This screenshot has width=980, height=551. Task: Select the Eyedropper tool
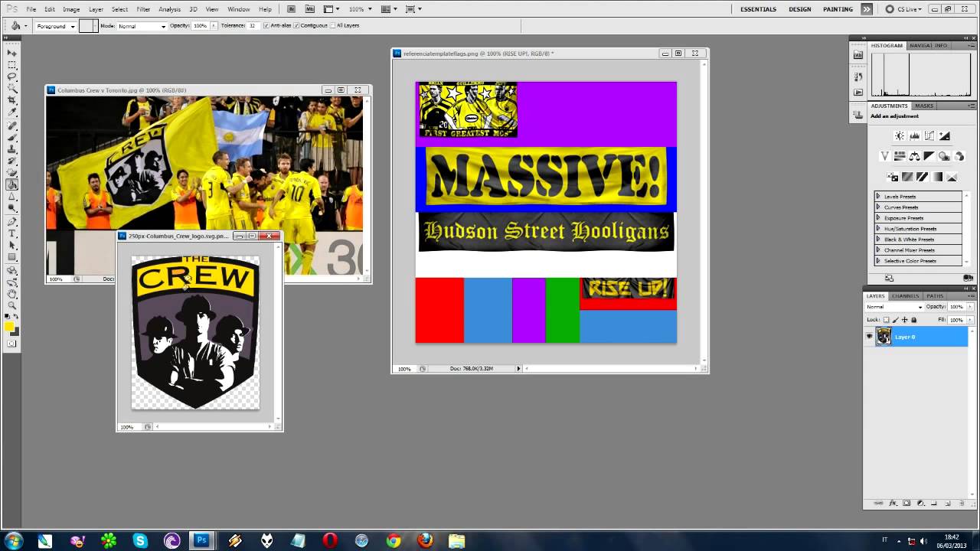coord(12,112)
